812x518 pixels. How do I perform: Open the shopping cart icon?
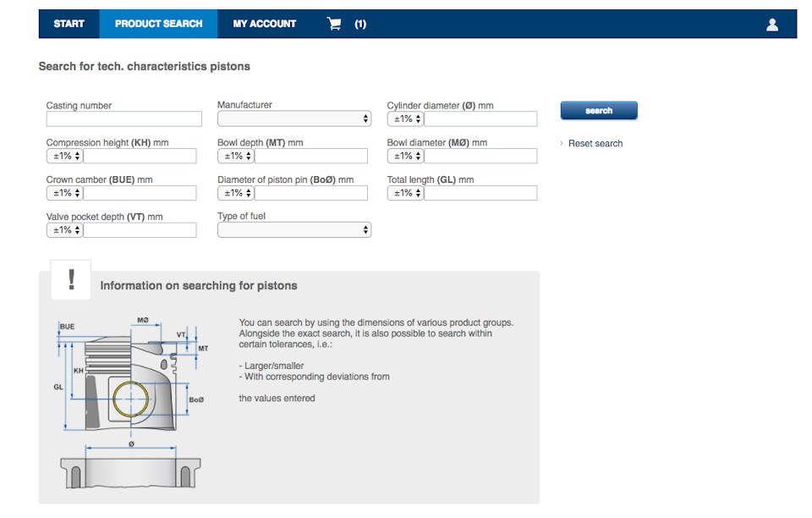(334, 24)
